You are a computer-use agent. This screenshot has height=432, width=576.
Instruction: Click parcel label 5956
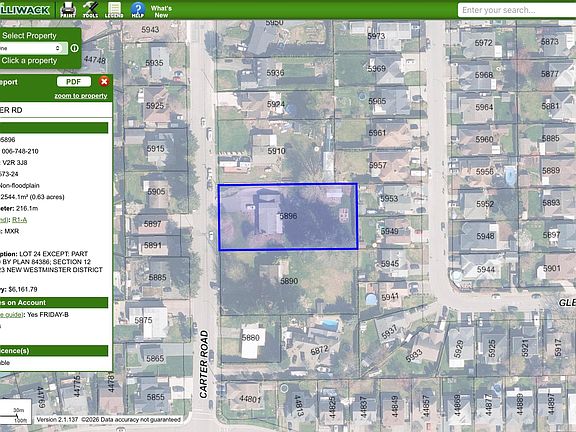[x=485, y=172]
